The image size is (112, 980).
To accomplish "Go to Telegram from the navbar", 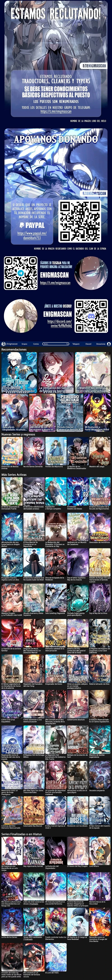I will (76, 344).
